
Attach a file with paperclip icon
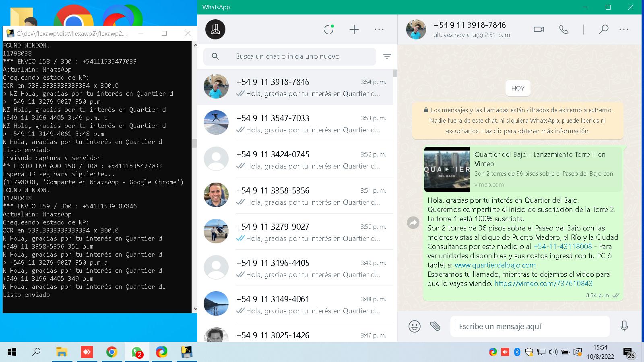tap(435, 326)
